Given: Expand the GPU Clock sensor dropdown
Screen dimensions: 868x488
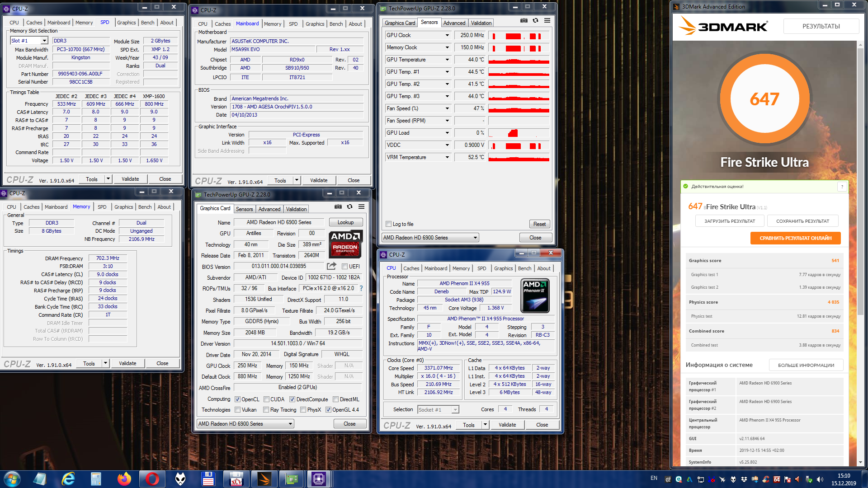Looking at the screenshot, I should tap(447, 35).
